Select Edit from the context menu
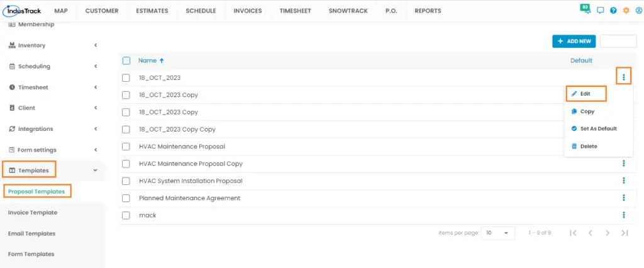This screenshot has height=268, width=644. coord(586,94)
